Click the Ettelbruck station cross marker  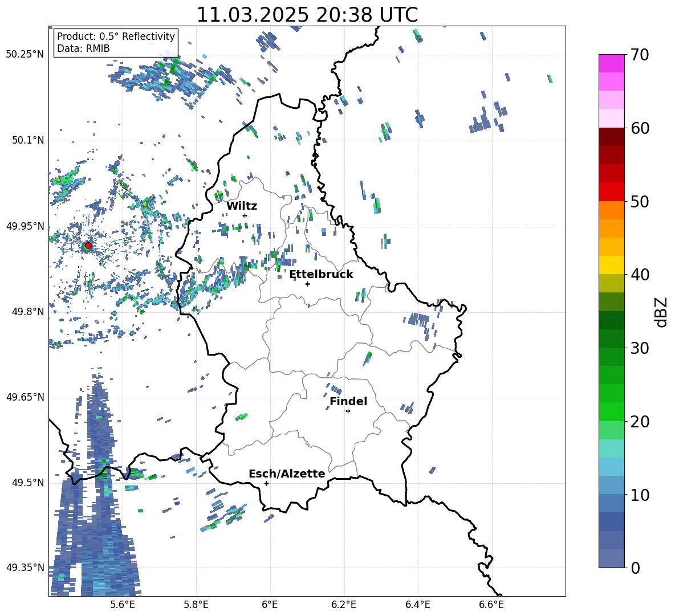pyautogui.click(x=307, y=284)
